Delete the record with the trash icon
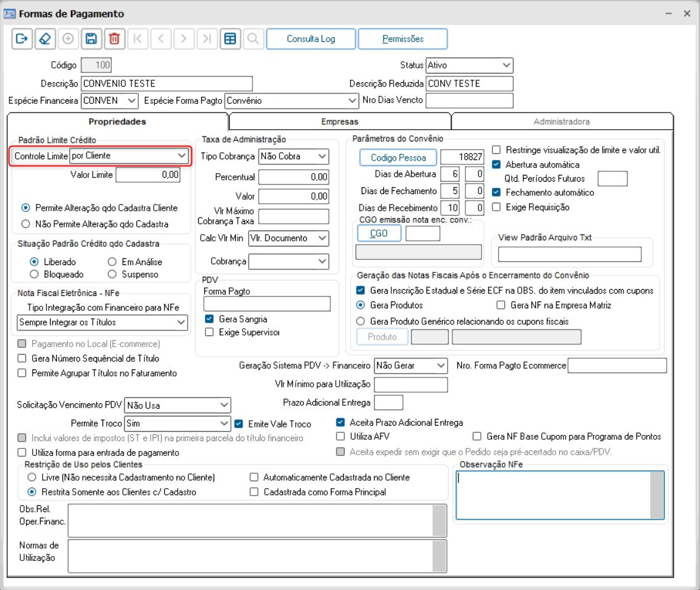The width and height of the screenshot is (700, 590). [114, 39]
